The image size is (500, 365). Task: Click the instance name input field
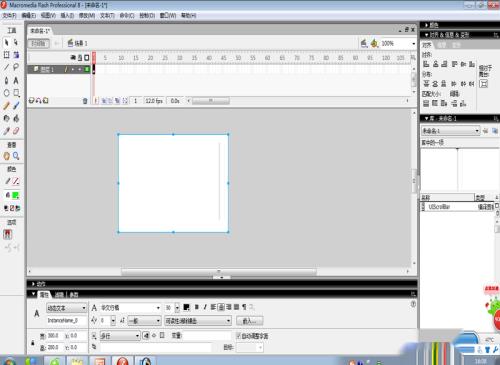pos(66,321)
